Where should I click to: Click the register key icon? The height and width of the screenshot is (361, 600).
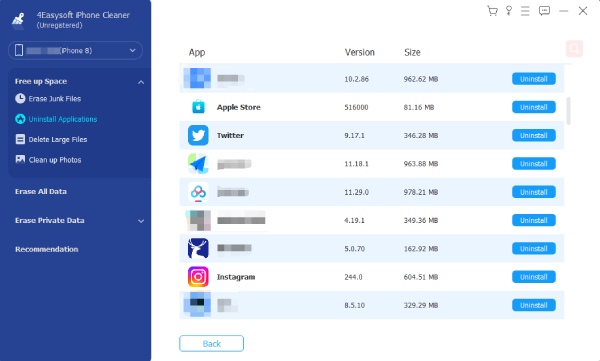click(509, 11)
